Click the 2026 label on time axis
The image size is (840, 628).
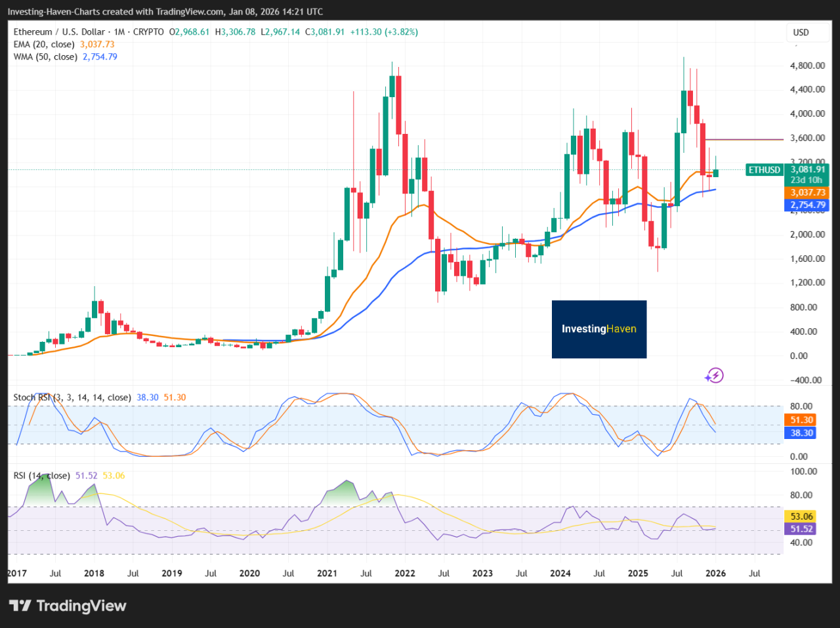pos(715,573)
